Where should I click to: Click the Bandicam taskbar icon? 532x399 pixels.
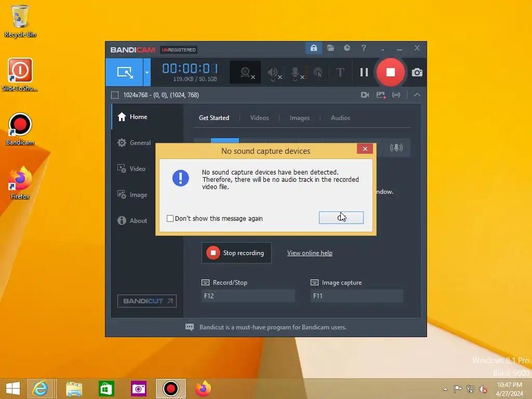pyautogui.click(x=170, y=389)
